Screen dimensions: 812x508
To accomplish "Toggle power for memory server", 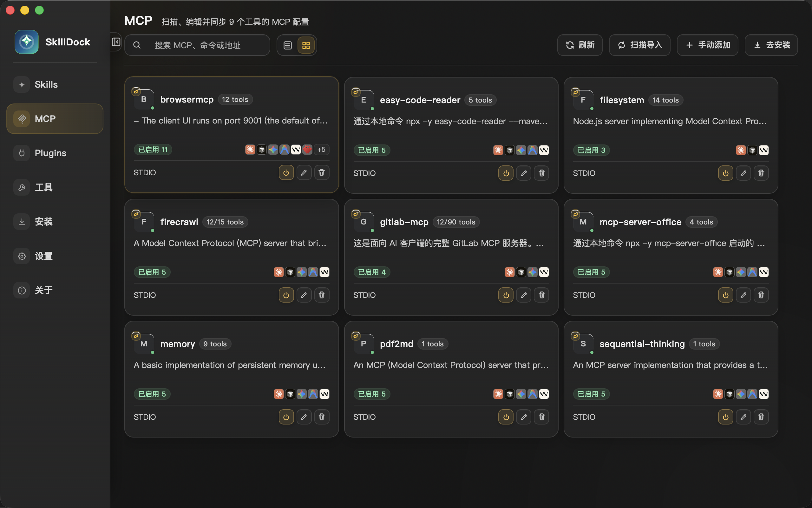I will point(286,417).
